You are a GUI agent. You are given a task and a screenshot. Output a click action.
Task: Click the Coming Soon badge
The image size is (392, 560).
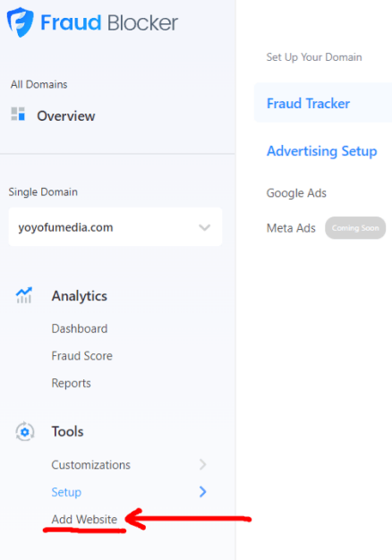[355, 228]
